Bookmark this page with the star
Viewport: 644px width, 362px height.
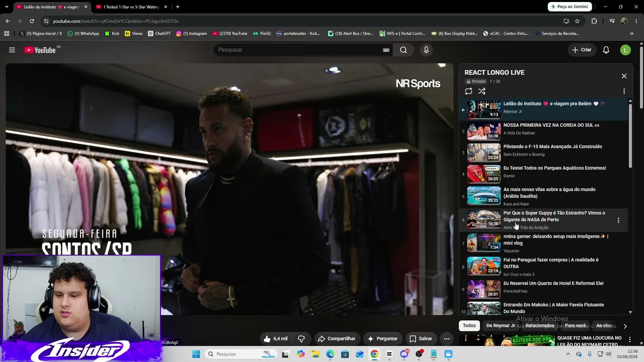coord(577,21)
